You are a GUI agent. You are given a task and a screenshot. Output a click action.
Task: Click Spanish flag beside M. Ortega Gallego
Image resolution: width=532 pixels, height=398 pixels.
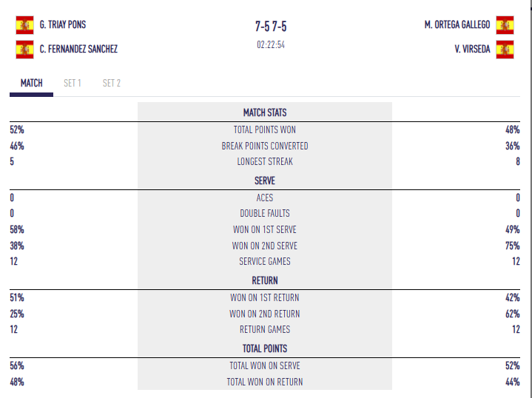[505, 25]
